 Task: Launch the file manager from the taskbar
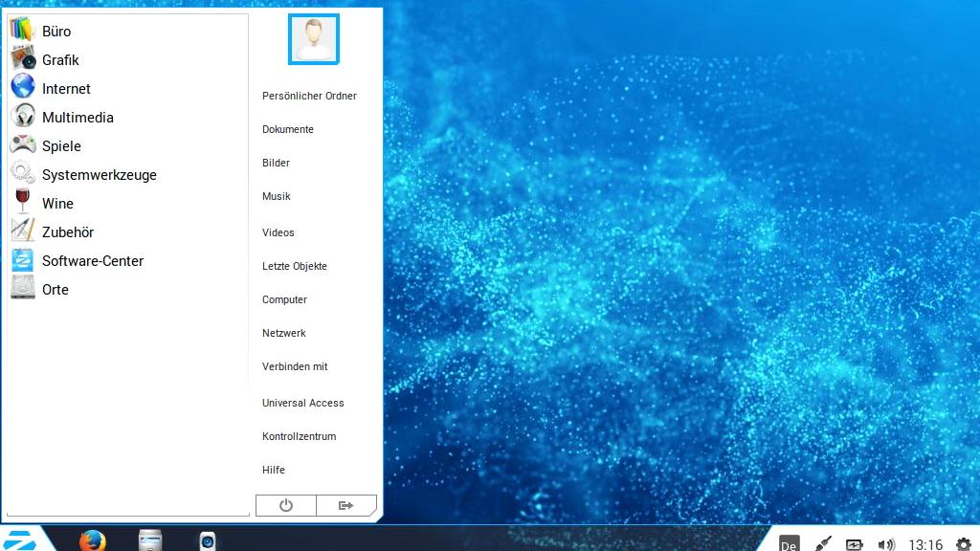pos(149,540)
